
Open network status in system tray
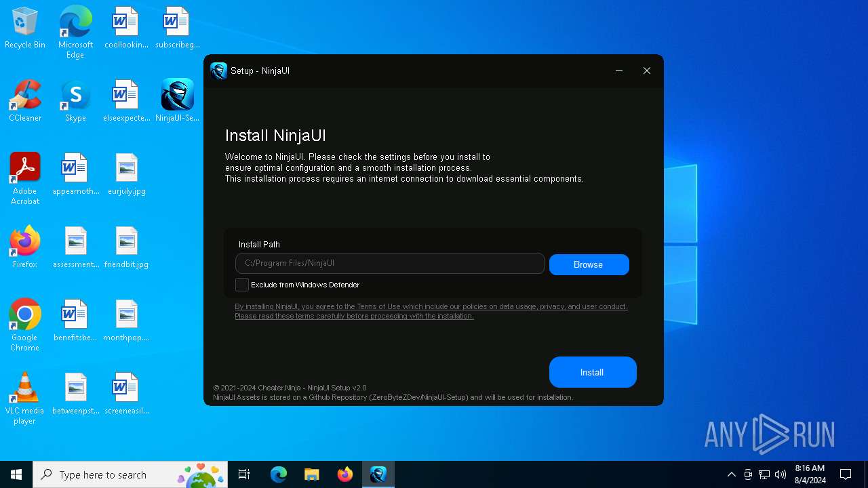pos(764,474)
